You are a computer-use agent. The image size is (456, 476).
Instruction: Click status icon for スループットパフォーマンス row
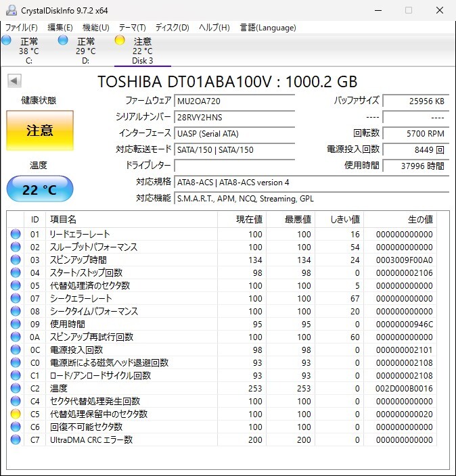click(16, 247)
